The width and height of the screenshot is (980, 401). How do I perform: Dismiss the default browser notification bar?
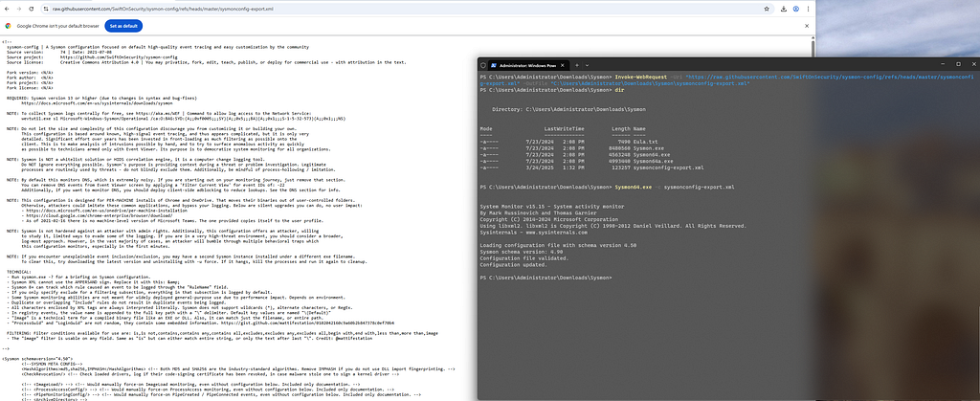(x=806, y=26)
